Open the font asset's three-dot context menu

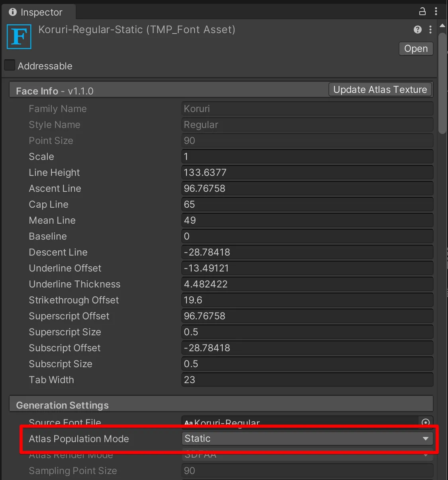[430, 30]
